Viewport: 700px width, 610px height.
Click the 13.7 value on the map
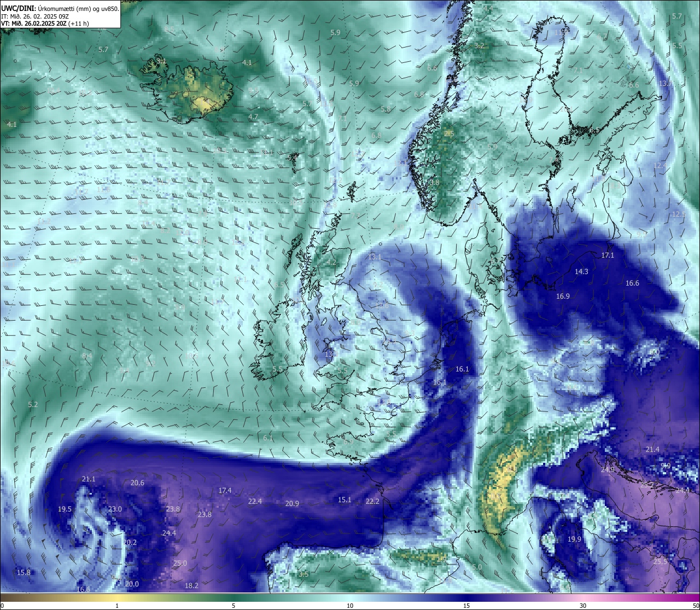[665, 84]
